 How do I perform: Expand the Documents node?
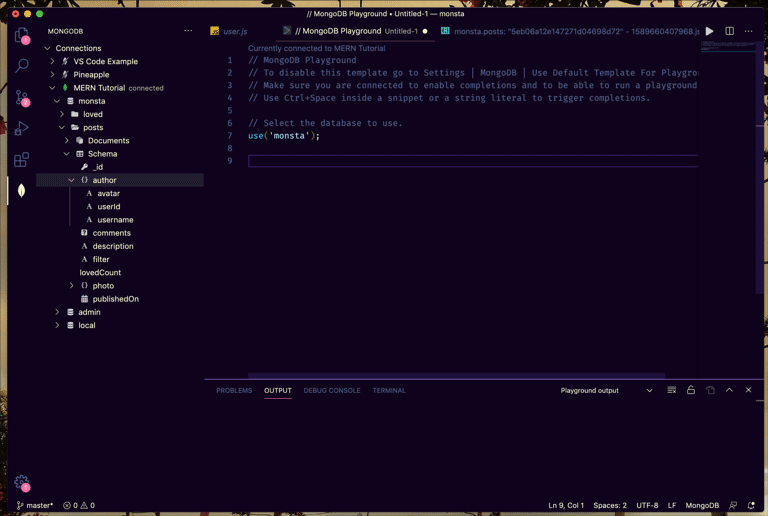[67, 141]
